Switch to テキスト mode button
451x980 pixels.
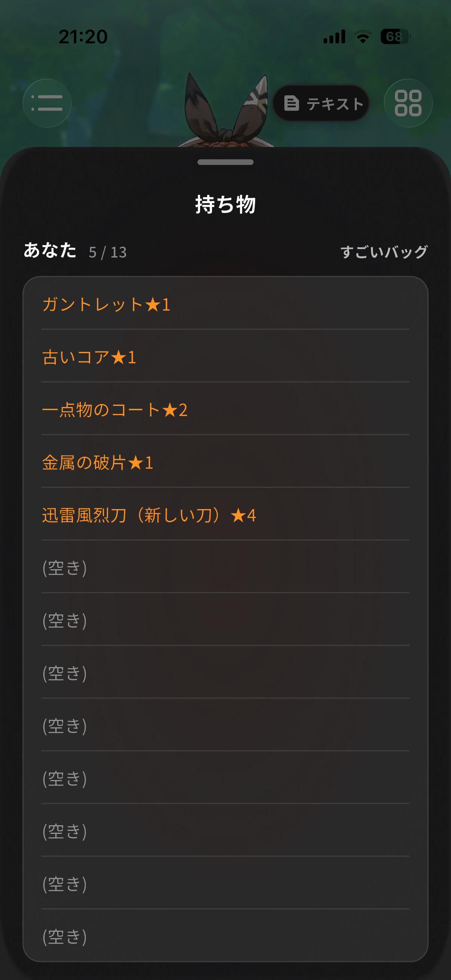[x=321, y=103]
